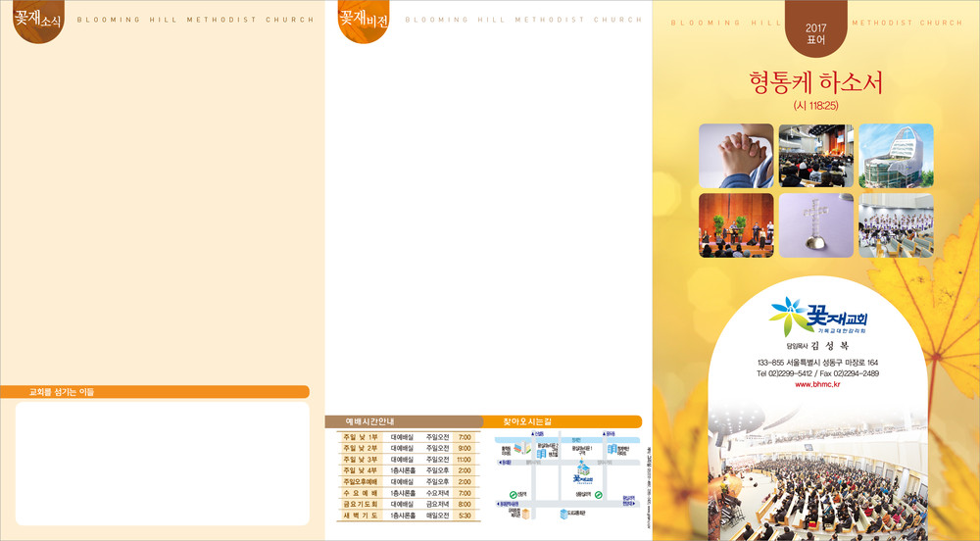Click the stage performance photo with wood backdrop

[x=735, y=225]
